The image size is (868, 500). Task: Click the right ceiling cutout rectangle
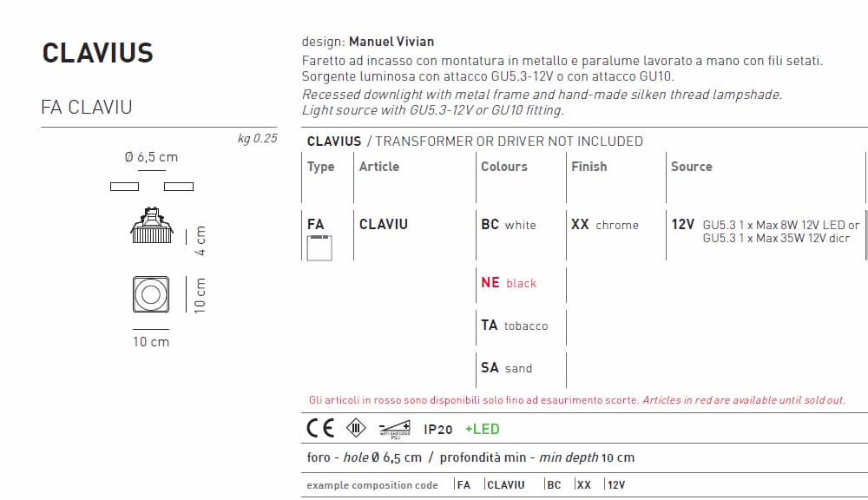tap(179, 186)
